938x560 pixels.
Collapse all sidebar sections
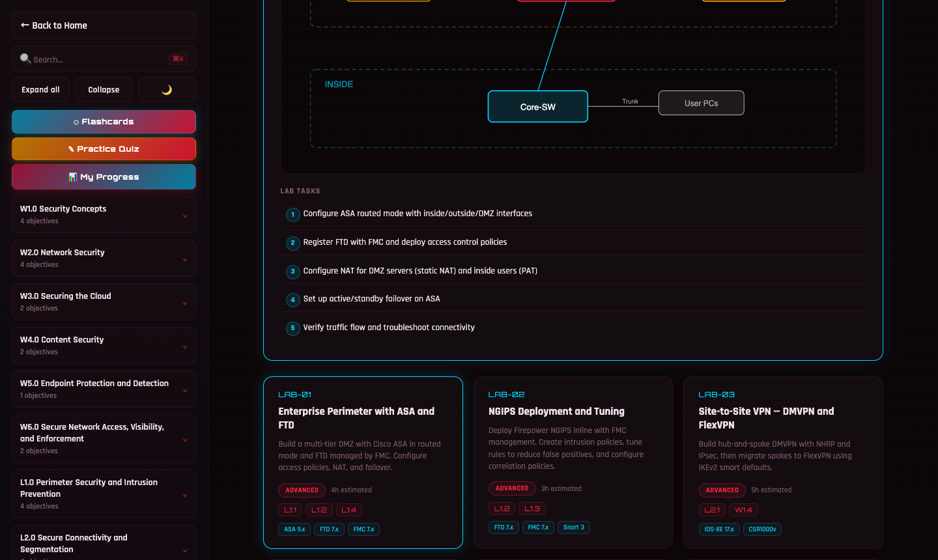click(104, 90)
